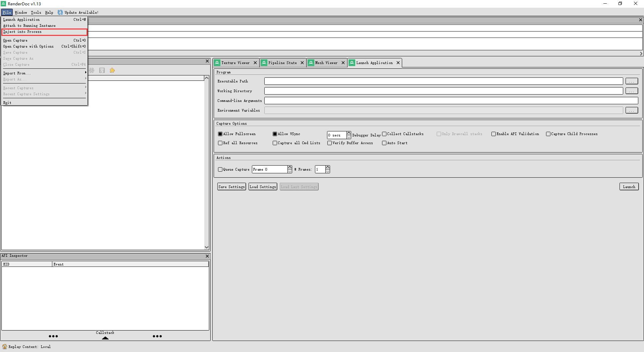
Task: Click the floppy disk export icon
Action: (x=102, y=70)
